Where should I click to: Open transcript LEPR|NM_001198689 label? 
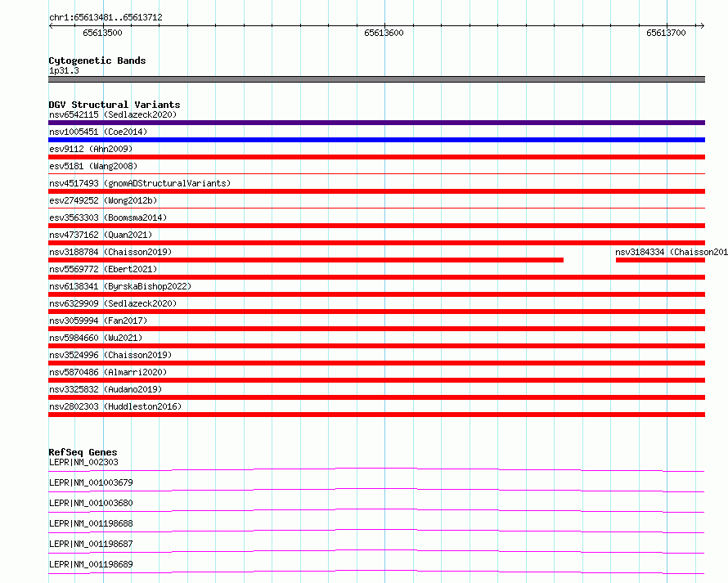point(91,564)
